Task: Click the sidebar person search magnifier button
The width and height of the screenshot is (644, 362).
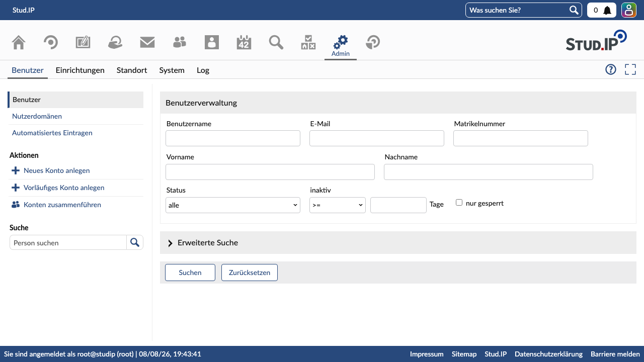Action: pyautogui.click(x=135, y=242)
